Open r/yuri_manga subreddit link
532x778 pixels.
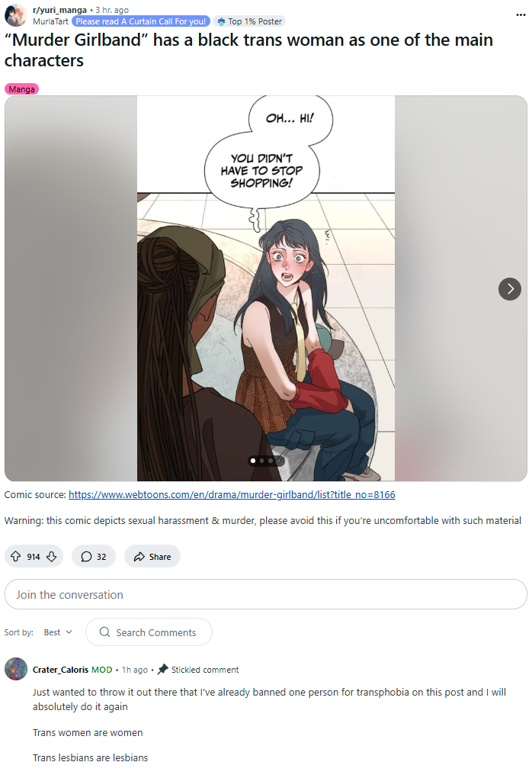(59, 10)
